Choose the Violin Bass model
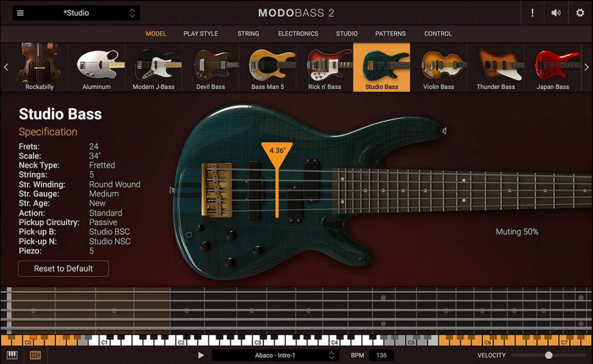Viewport: 593px width, 364px height. (439, 67)
